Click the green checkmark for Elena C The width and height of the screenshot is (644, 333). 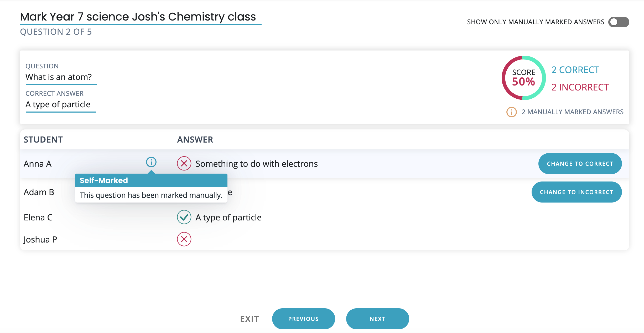pyautogui.click(x=184, y=217)
